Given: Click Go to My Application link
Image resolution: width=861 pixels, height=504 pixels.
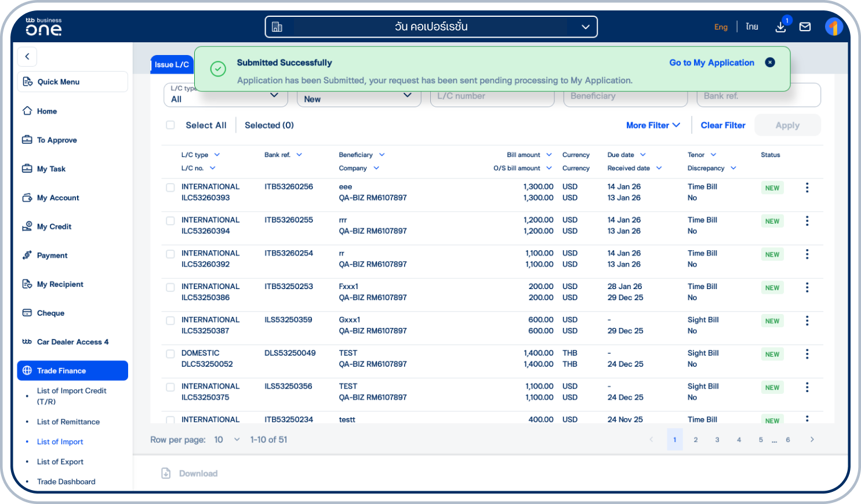Looking at the screenshot, I should [x=711, y=63].
